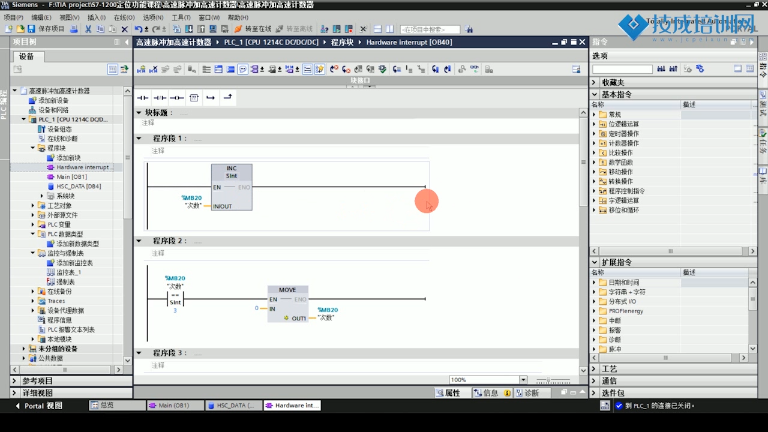Click the Compile icon in main toolbar
768x432 pixels.
[x=177, y=29]
